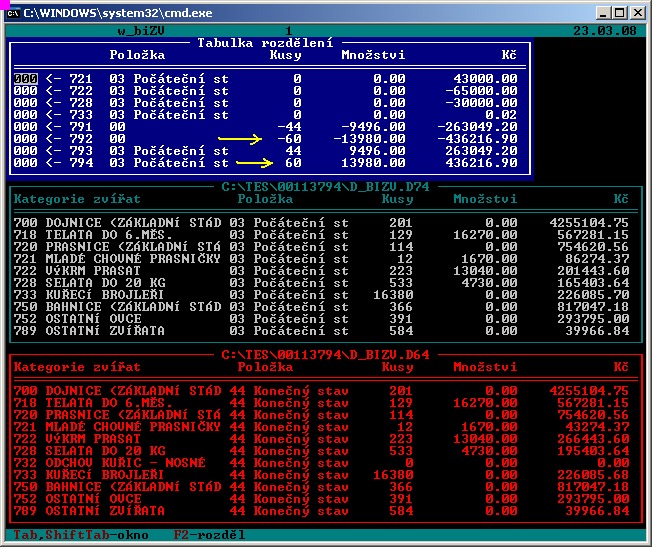The width and height of the screenshot is (652, 547).
Task: Select 700 DOJNICE row in D64 panel
Action: [x=321, y=391]
